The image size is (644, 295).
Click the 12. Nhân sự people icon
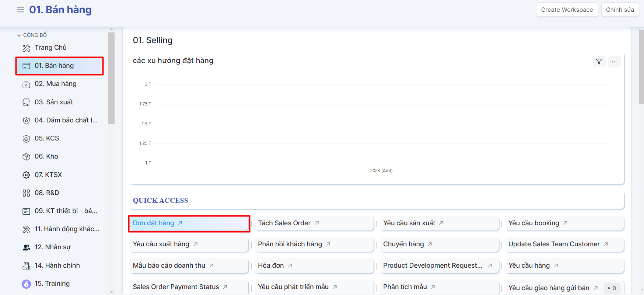point(26,247)
